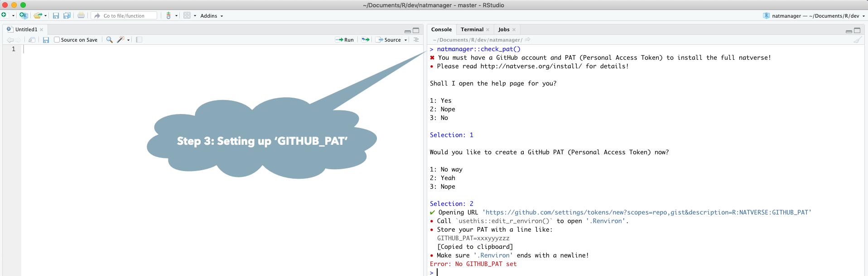Image resolution: width=868 pixels, height=276 pixels.
Task: Expand the Addins dropdown menu
Action: [212, 16]
